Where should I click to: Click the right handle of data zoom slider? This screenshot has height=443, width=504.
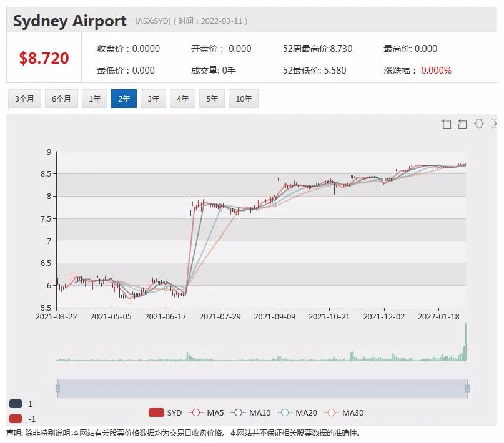click(467, 389)
